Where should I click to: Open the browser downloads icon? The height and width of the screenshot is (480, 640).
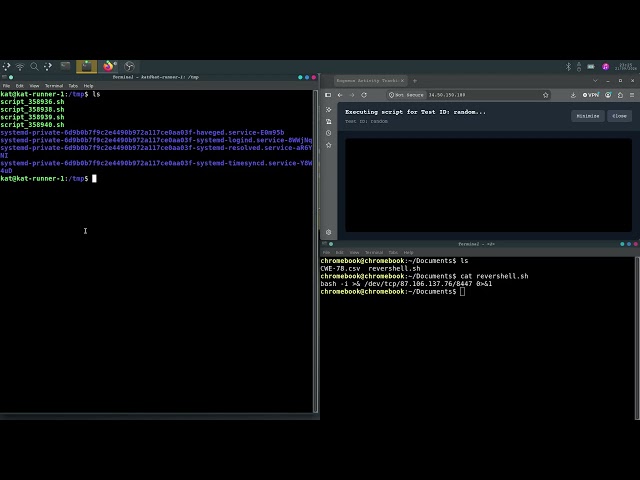click(573, 95)
